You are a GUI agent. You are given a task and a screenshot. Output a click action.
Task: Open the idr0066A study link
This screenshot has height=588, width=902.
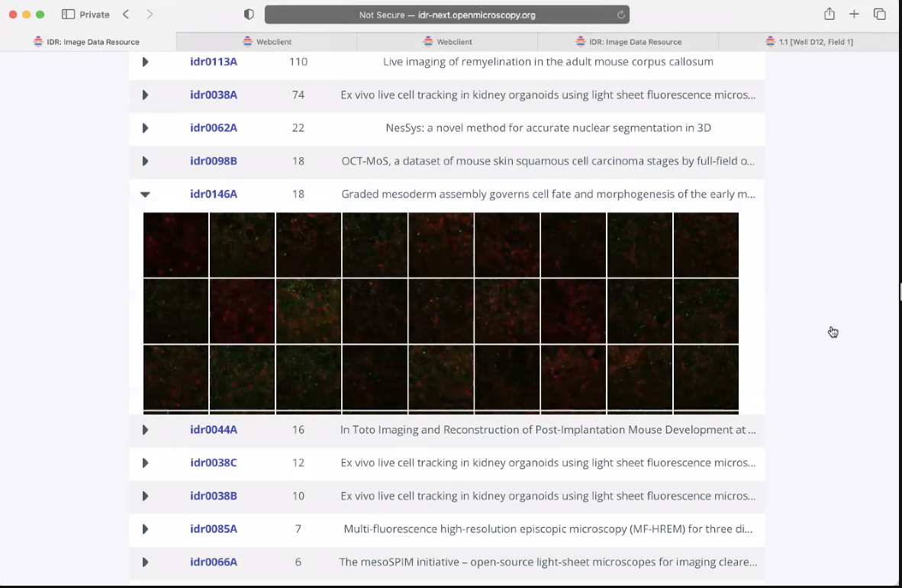[x=214, y=562]
